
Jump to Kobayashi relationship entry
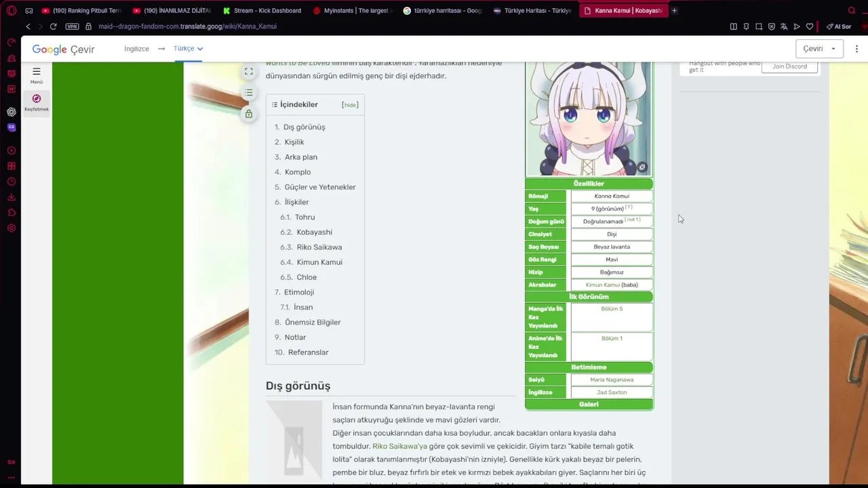[x=315, y=232]
